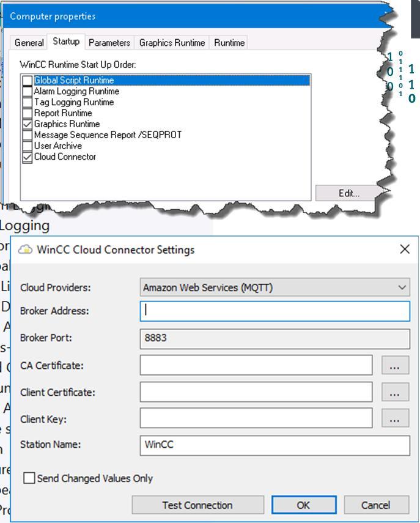
Task: Open the Graphics Runtime tab
Action: click(172, 43)
